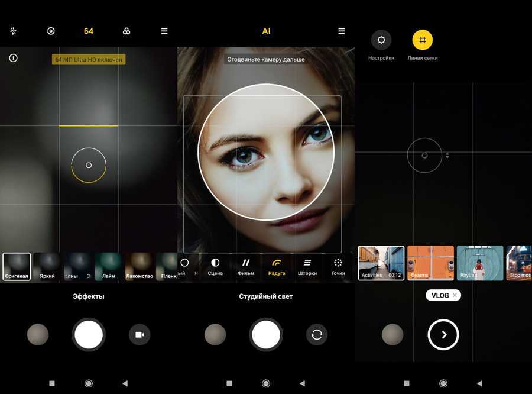The image size is (532, 394).
Task: Toggle the AI mode indicator
Action: [x=266, y=31]
